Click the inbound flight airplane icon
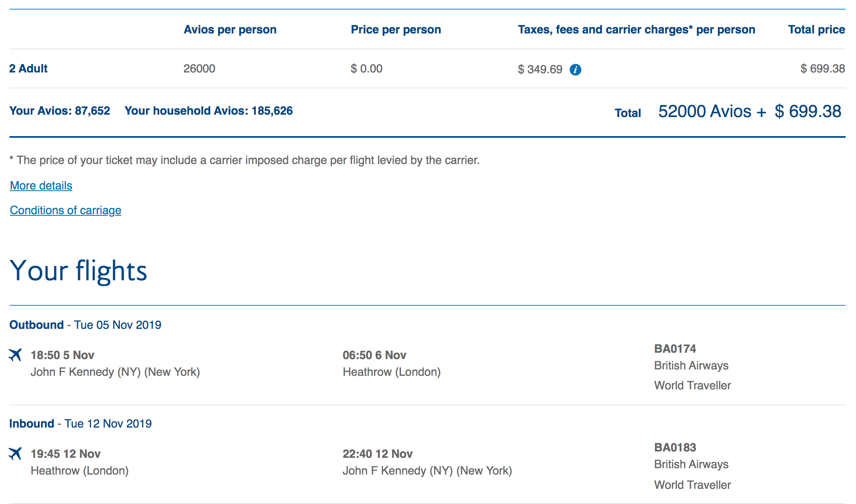The image size is (856, 504). click(x=15, y=453)
